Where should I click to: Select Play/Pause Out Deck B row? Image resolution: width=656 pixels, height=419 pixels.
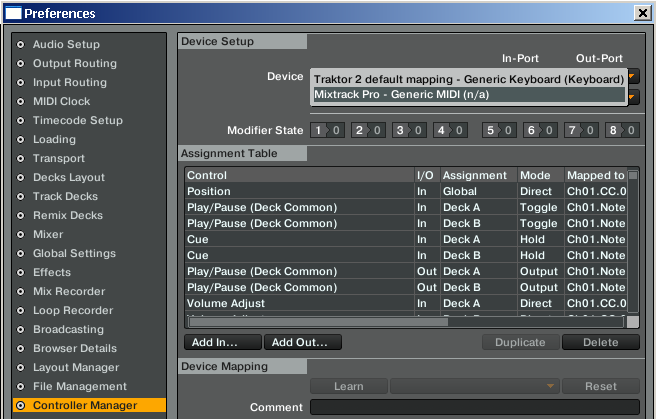pos(406,287)
